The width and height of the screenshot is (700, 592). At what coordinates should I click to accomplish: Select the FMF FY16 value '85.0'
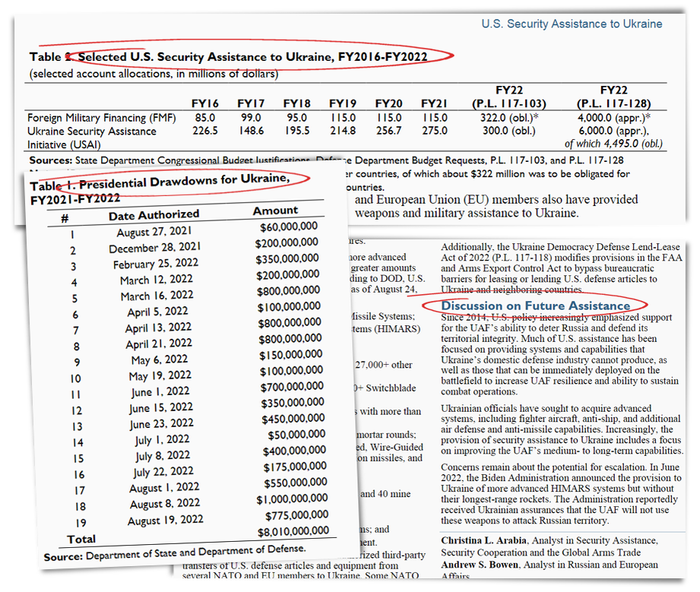pos(205,118)
